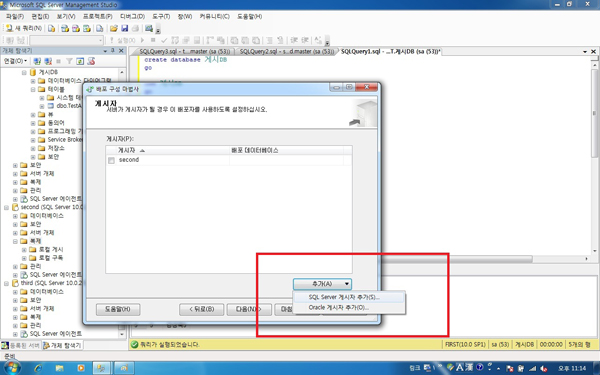Click the volume icon in the system tray

543,368
